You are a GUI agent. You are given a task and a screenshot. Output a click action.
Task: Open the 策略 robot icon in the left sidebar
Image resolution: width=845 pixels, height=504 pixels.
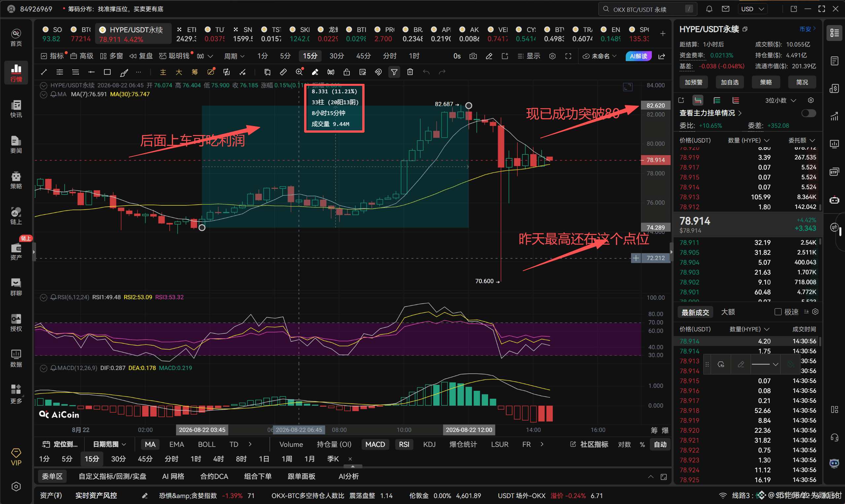[x=16, y=180]
